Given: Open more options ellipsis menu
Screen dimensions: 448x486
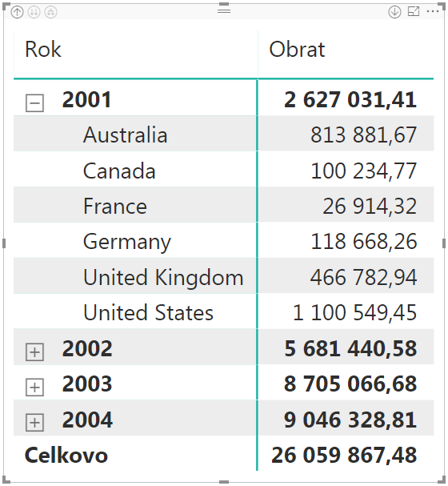Looking at the screenshot, I should [433, 11].
